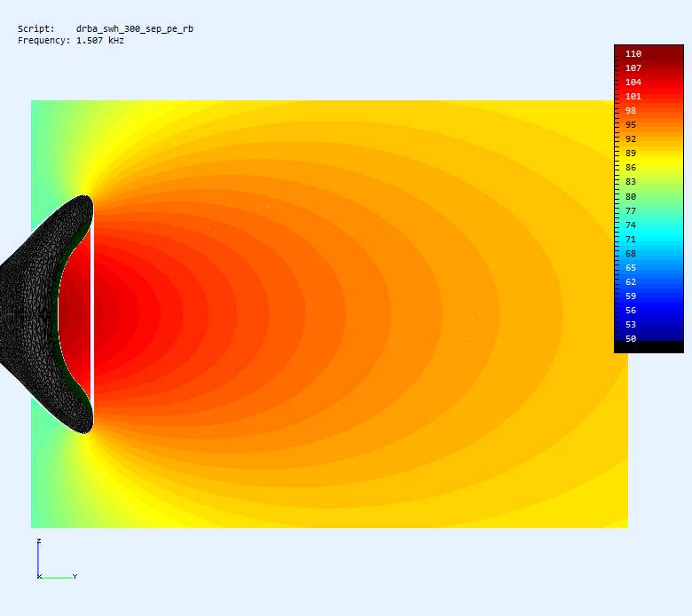The height and width of the screenshot is (616, 692).
Task: Click the black band below 50 on the legend
Action: point(649,347)
